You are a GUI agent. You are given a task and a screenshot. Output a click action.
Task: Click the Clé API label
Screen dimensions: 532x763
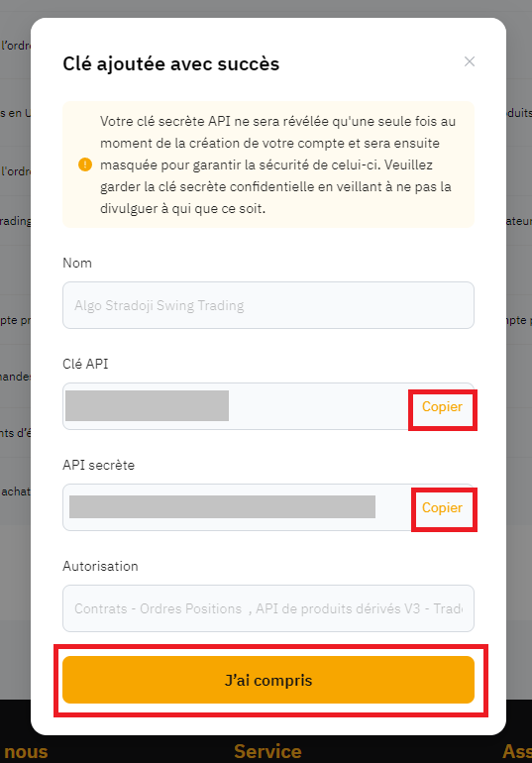coord(85,364)
